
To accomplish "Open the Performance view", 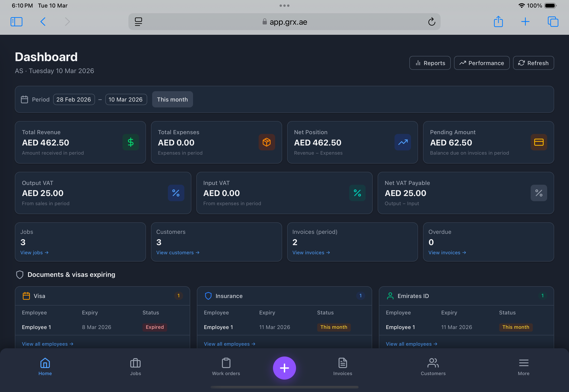I will (x=482, y=63).
